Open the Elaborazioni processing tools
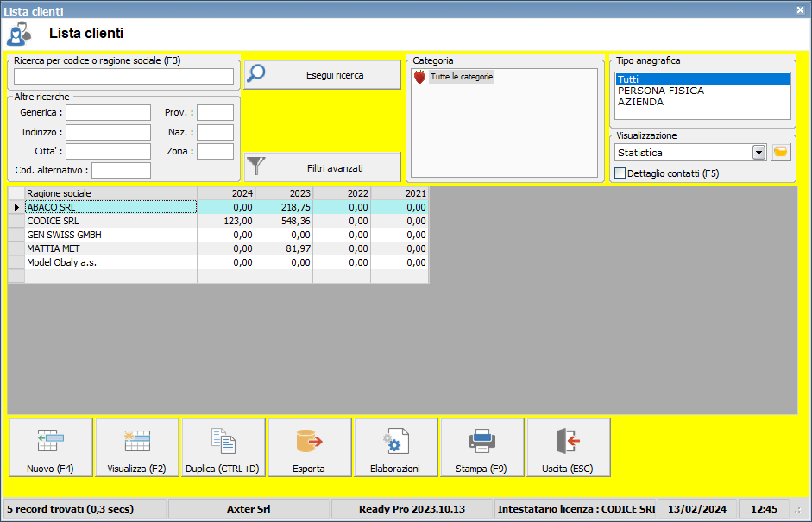The image size is (812, 522). 395,448
